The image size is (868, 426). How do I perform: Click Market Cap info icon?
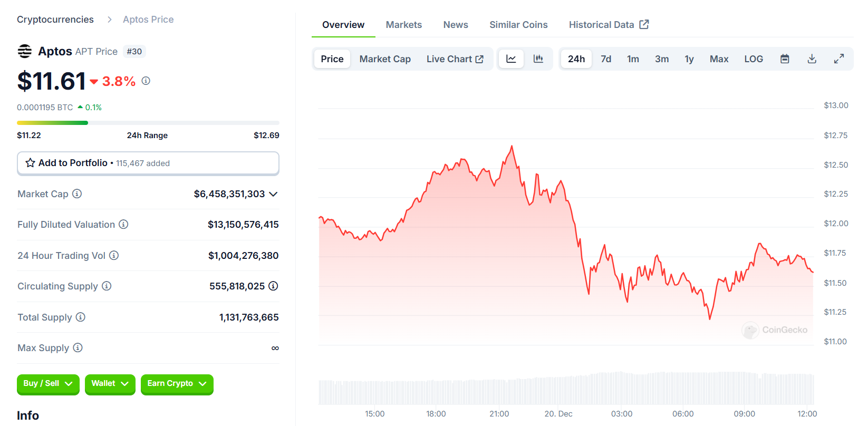tap(77, 193)
